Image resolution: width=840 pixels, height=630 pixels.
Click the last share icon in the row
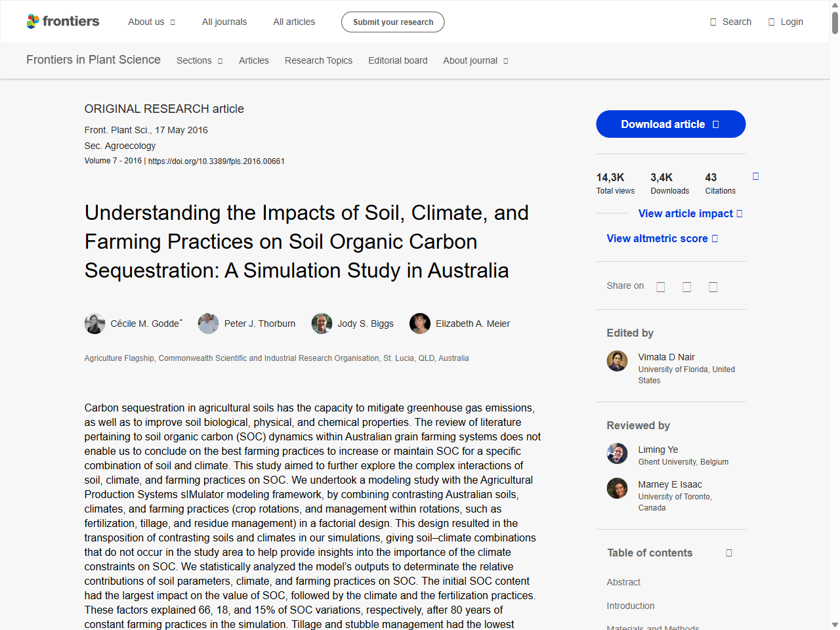pos(713,287)
